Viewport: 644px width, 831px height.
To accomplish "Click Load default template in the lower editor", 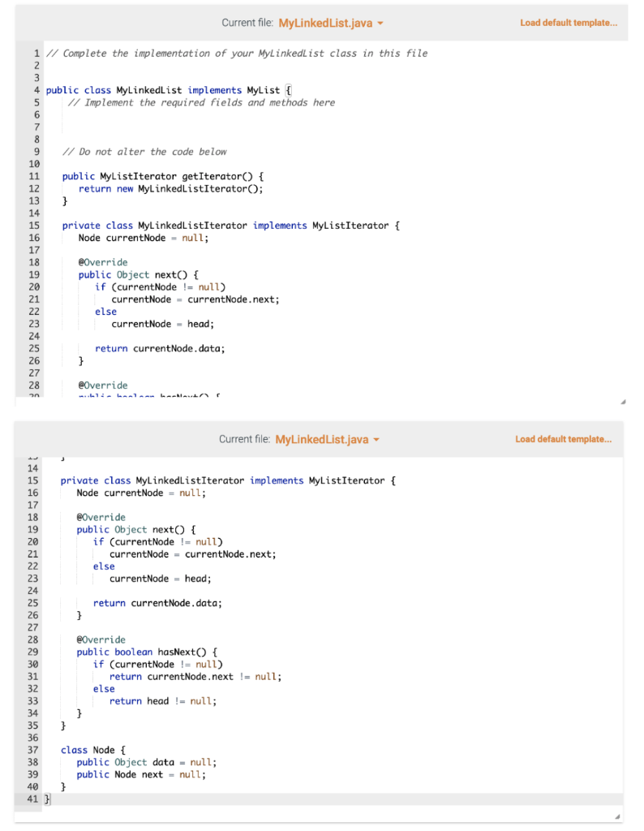I will [563, 439].
